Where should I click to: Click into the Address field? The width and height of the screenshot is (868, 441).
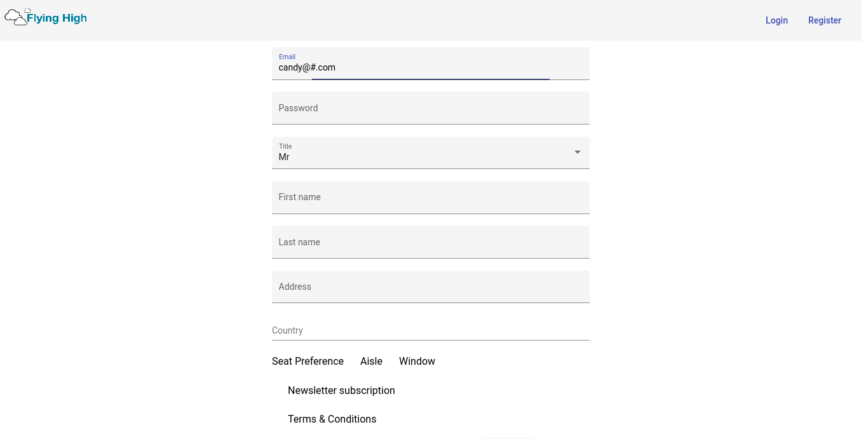point(431,287)
